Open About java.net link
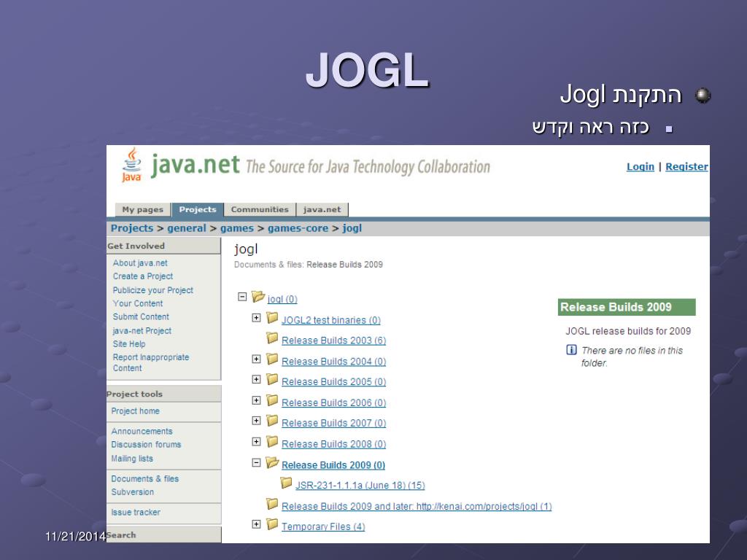The image size is (747, 560). (x=140, y=262)
